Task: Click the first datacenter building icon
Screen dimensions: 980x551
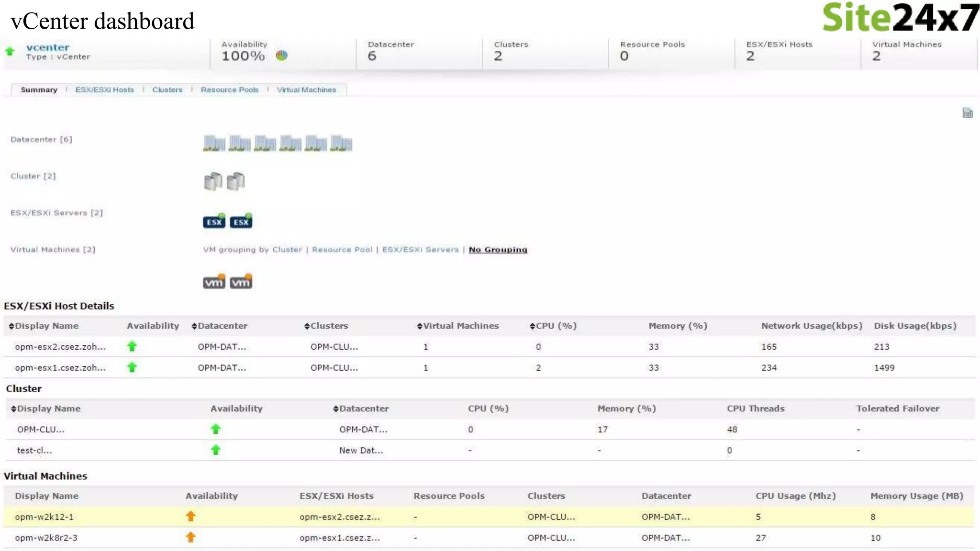Action: (214, 143)
